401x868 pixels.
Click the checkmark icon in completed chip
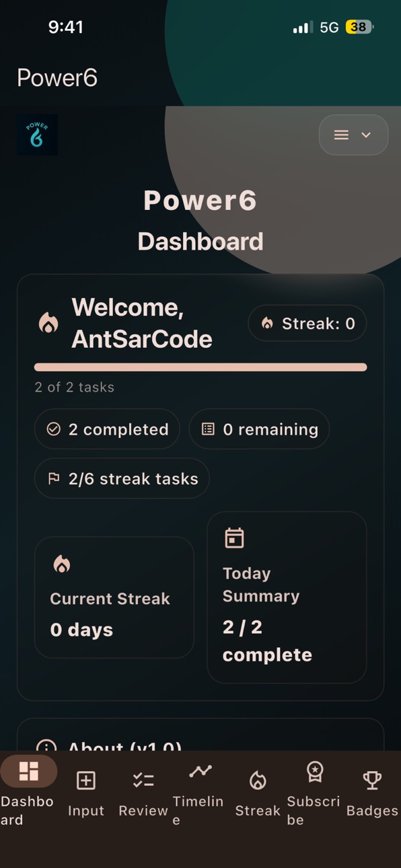click(54, 429)
